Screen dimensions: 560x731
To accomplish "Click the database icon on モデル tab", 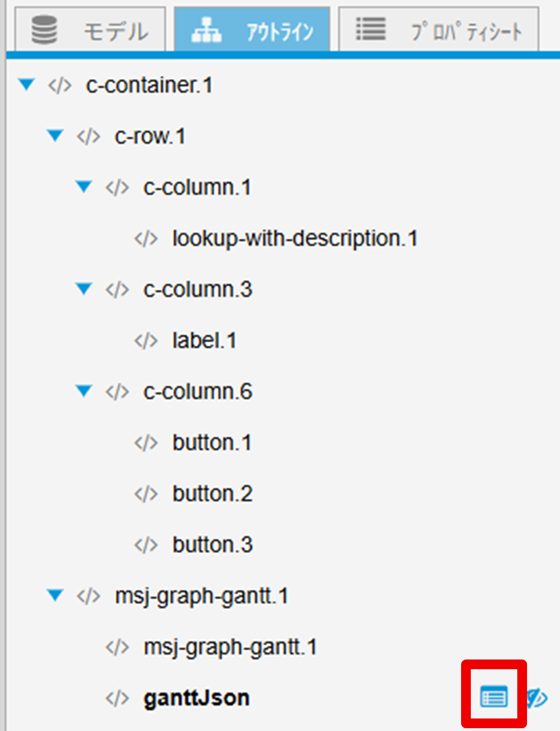I will pos(44,30).
